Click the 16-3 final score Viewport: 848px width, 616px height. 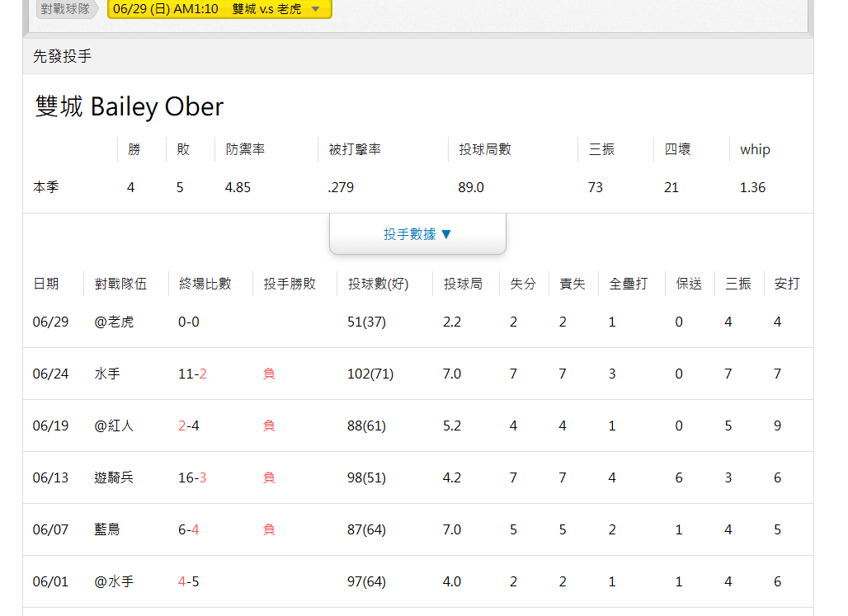[x=192, y=478]
